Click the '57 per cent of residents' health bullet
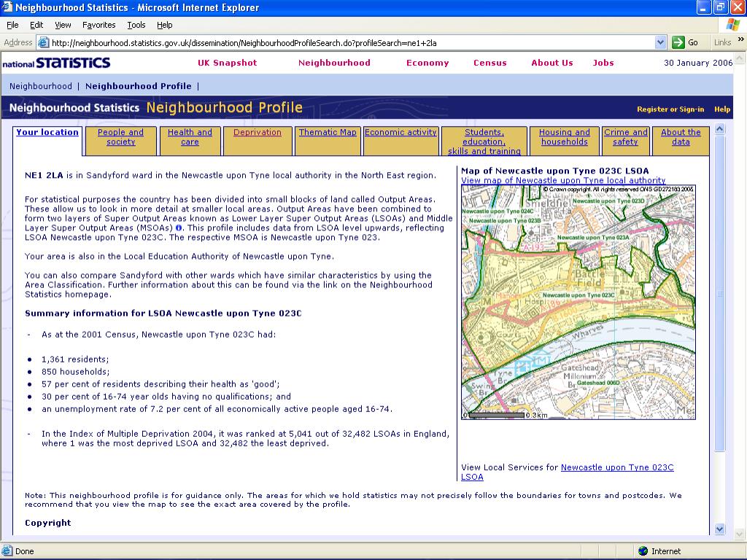Screen dimensions: 747x560 click(x=160, y=384)
